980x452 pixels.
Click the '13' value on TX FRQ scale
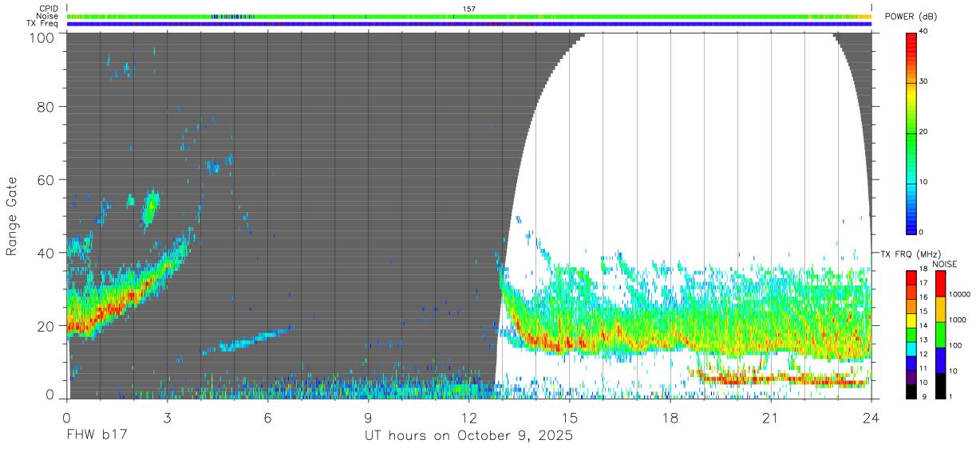[924, 340]
